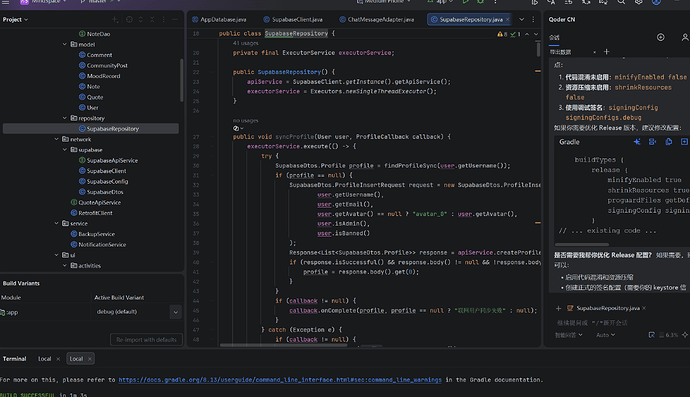Show the hidden editor tabs dropdown chevron

(521, 19)
